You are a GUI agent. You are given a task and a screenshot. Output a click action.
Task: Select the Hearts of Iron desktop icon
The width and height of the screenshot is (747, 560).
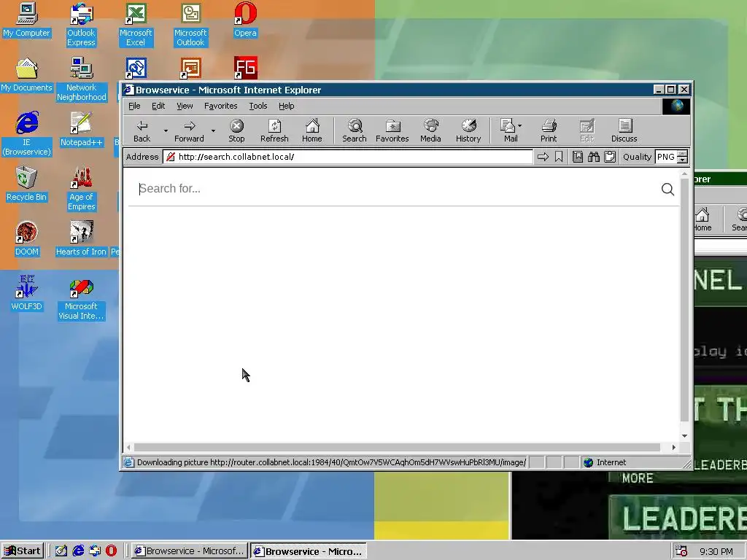81,239
